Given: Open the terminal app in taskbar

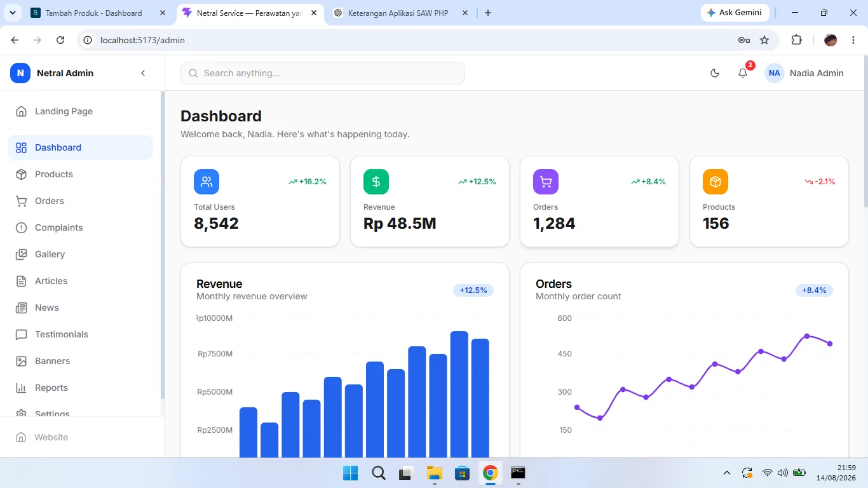Looking at the screenshot, I should [x=518, y=473].
